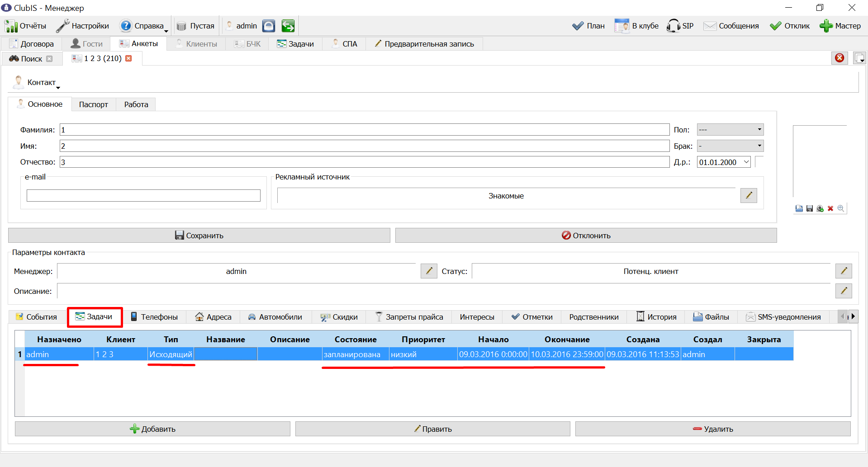Switch to the События tab

point(37,317)
